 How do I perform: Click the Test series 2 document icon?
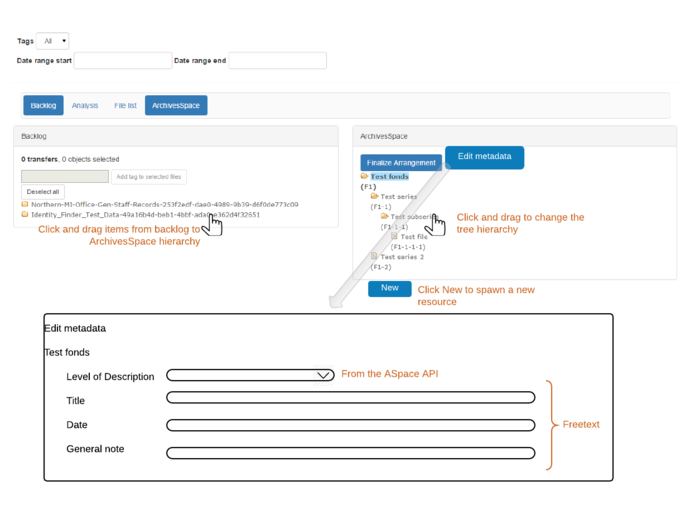coord(374,257)
